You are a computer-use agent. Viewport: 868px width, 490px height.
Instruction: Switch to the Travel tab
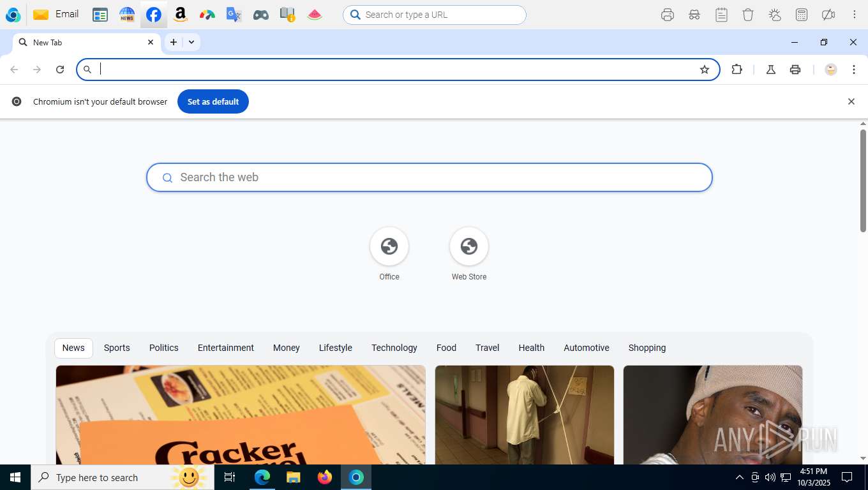click(488, 348)
